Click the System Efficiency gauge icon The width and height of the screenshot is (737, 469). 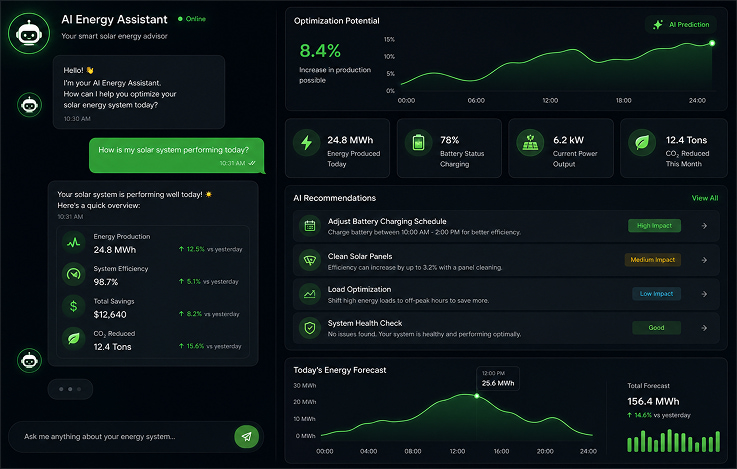coord(73,274)
